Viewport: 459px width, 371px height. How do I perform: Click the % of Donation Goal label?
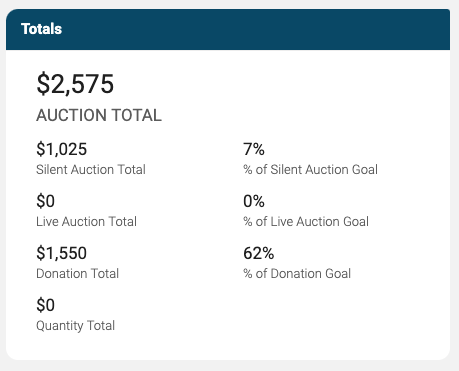(297, 273)
